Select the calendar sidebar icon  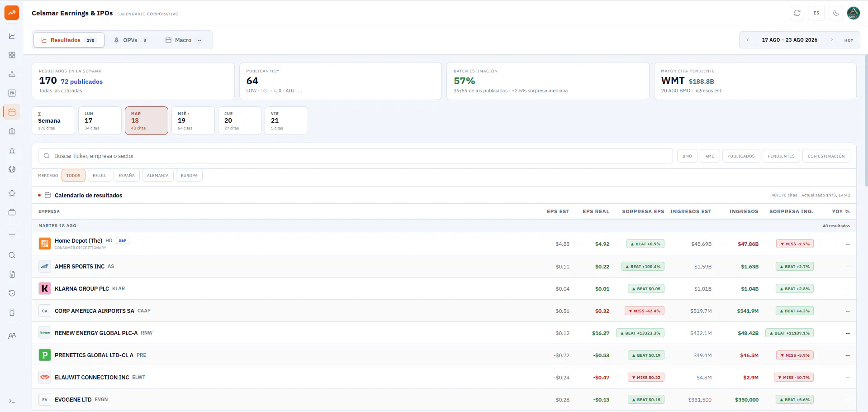[x=12, y=112]
